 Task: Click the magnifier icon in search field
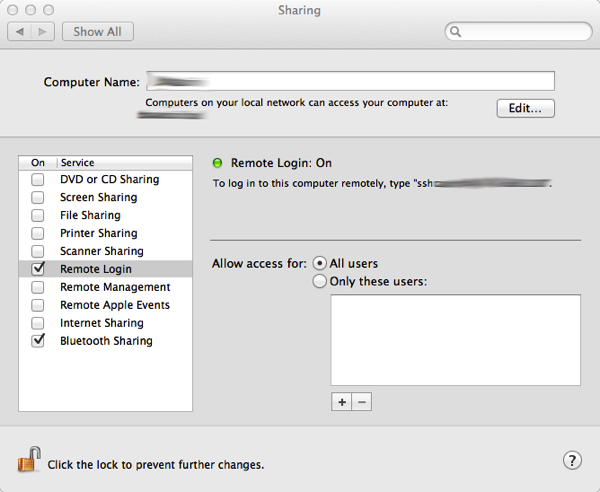click(x=455, y=31)
